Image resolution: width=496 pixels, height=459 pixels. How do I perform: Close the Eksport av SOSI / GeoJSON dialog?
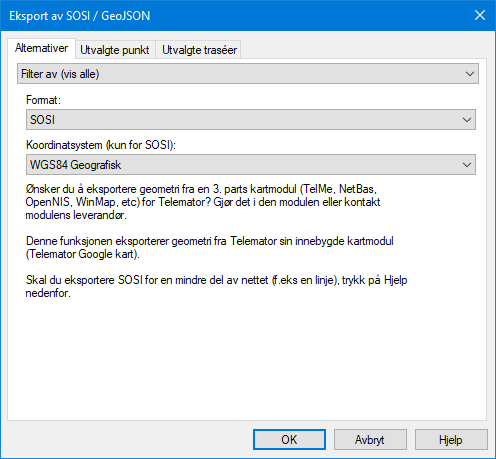pos(480,15)
